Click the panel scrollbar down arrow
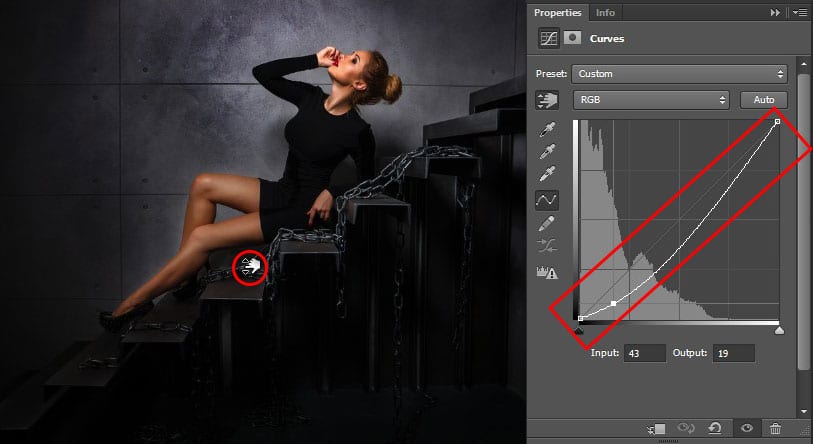This screenshot has width=813, height=444. pyautogui.click(x=803, y=411)
